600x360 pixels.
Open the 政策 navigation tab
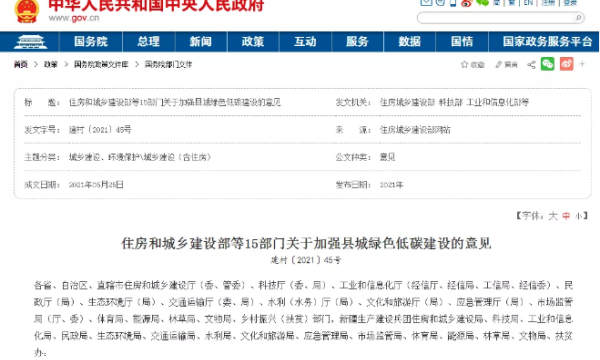click(x=253, y=42)
